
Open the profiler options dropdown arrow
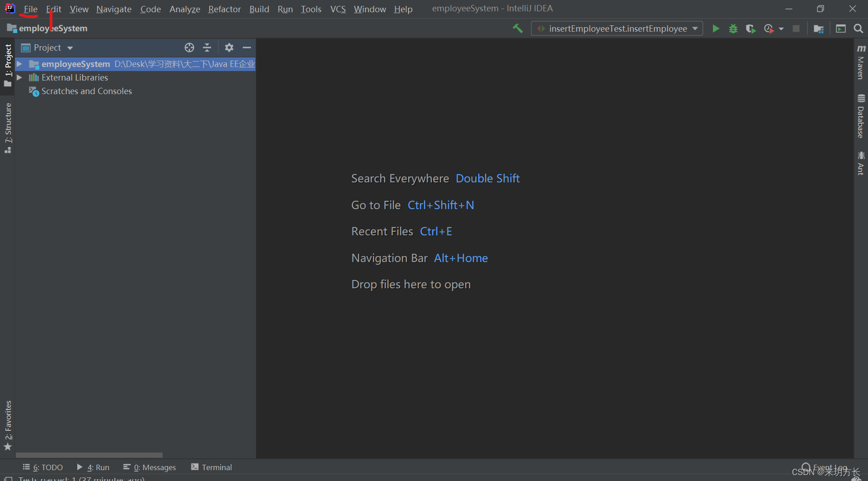(x=781, y=29)
